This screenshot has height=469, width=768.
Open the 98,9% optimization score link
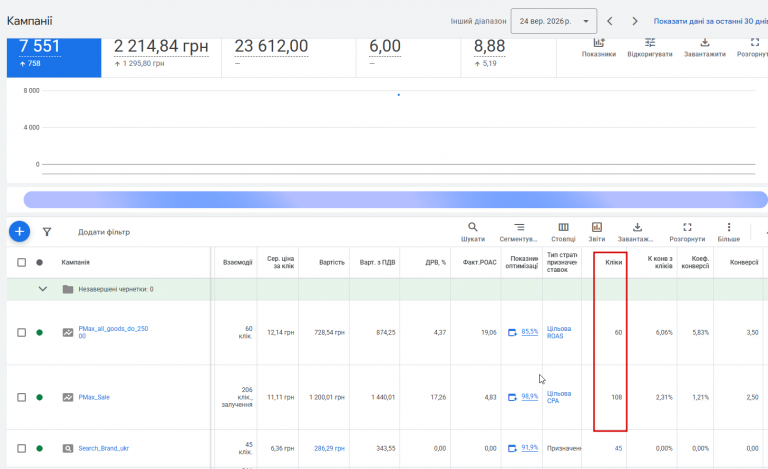pyautogui.click(x=529, y=397)
